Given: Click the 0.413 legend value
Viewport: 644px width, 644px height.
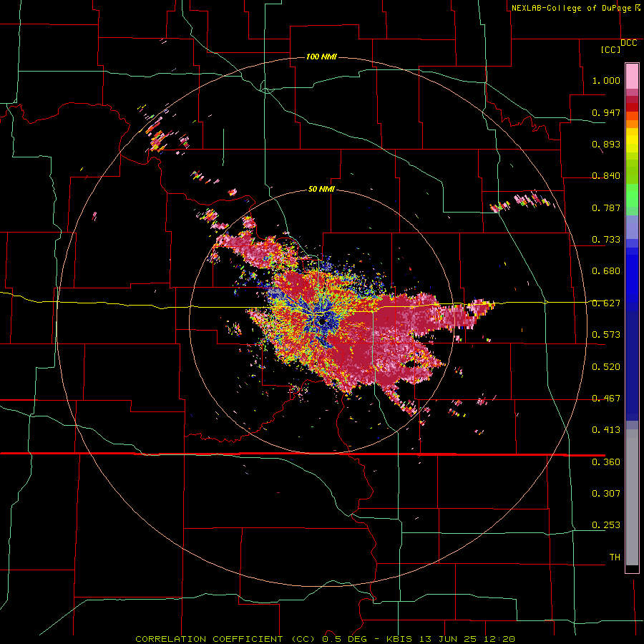Looking at the screenshot, I should [606, 429].
